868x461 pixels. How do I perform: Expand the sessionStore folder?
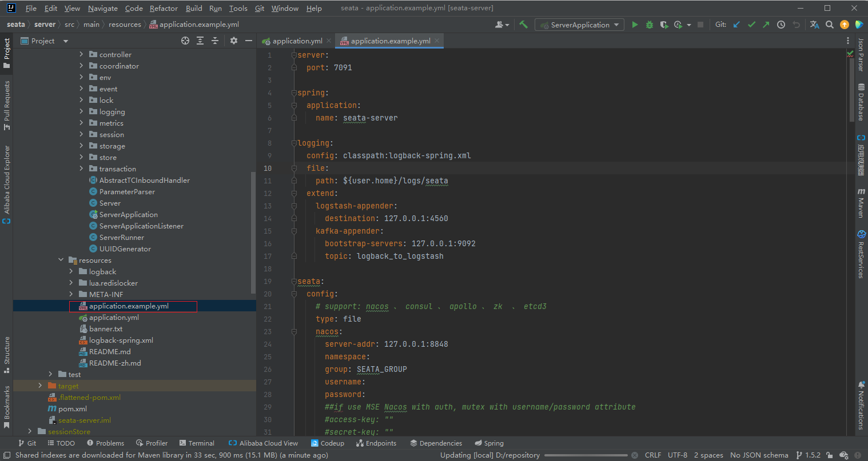tap(30, 431)
